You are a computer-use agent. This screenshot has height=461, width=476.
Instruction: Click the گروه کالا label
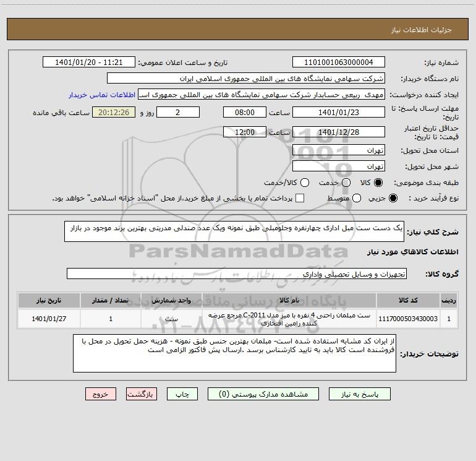[442, 274]
